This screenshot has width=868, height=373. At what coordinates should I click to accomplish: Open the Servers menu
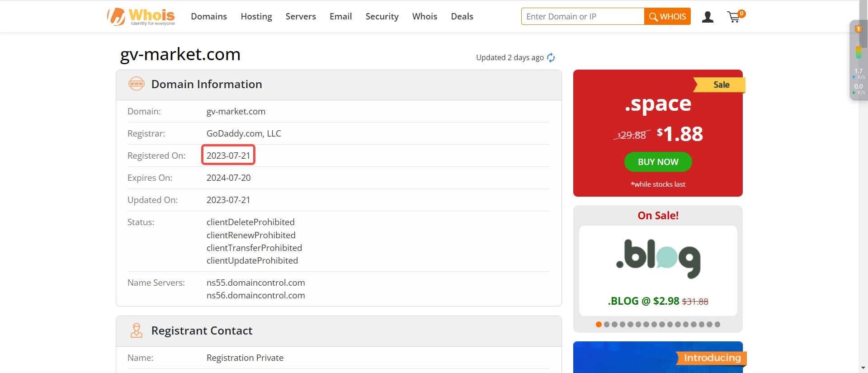click(301, 16)
